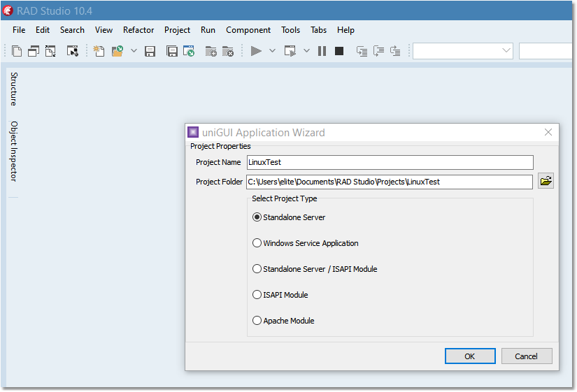Browse for project folder icon
The height and width of the screenshot is (392, 577).
click(x=546, y=182)
